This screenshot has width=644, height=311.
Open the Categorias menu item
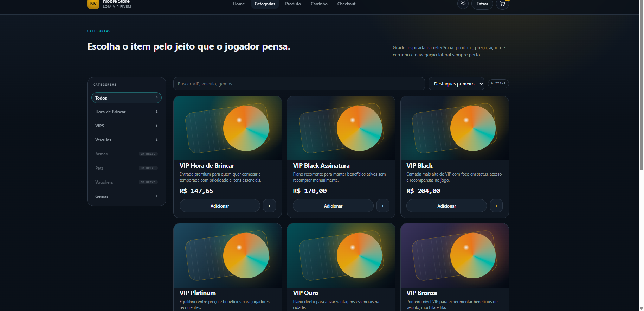point(265,4)
